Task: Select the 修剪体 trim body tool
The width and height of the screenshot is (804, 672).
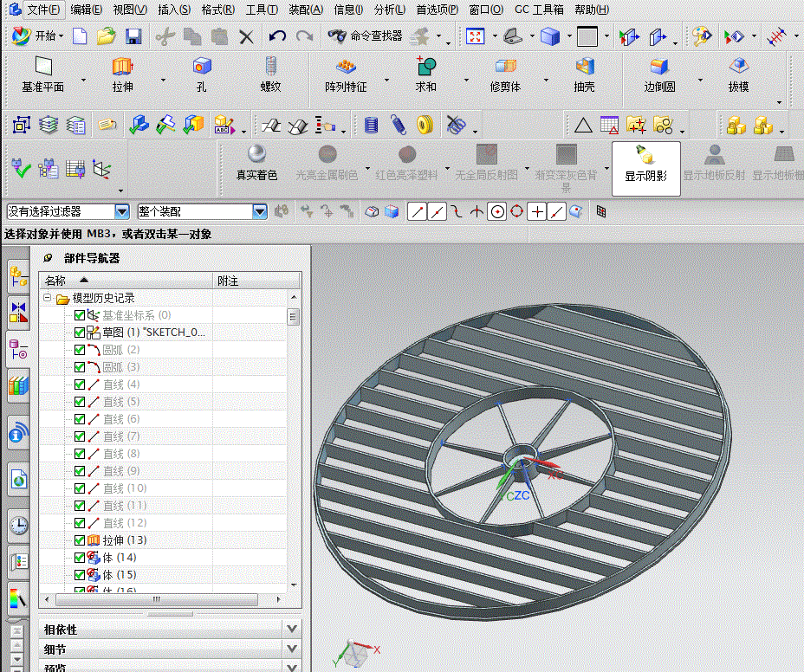Action: (505, 75)
